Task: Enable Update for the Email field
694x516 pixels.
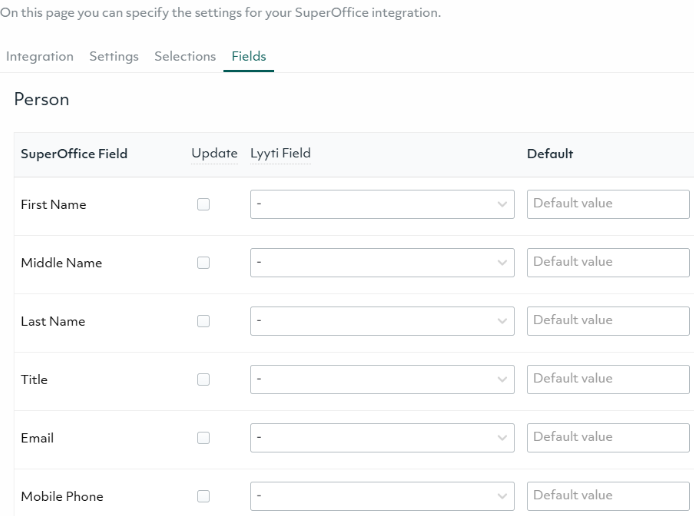Action: pos(203,438)
